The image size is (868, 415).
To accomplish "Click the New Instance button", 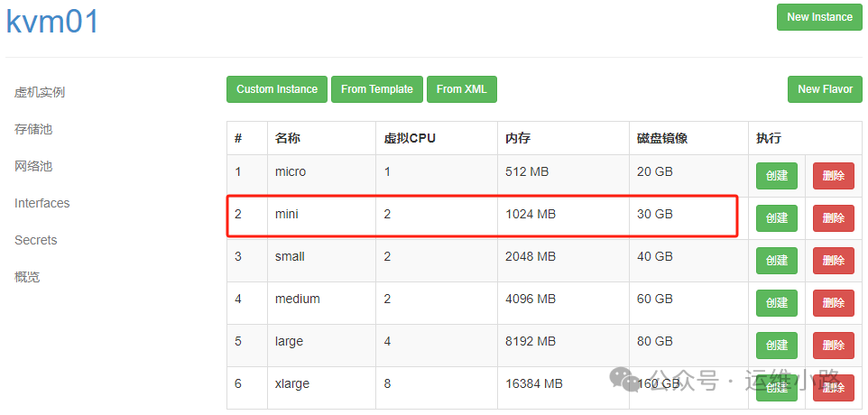I will click(819, 17).
